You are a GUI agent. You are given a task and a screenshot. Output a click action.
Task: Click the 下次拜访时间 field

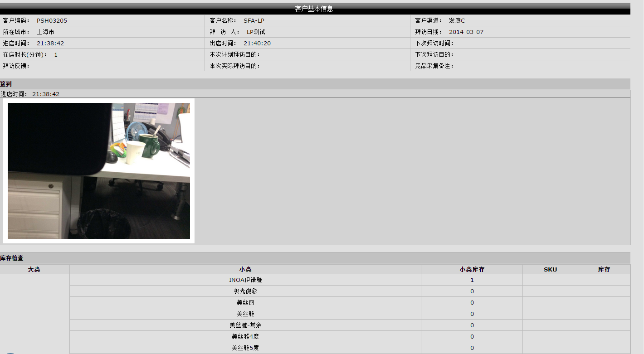[434, 44]
